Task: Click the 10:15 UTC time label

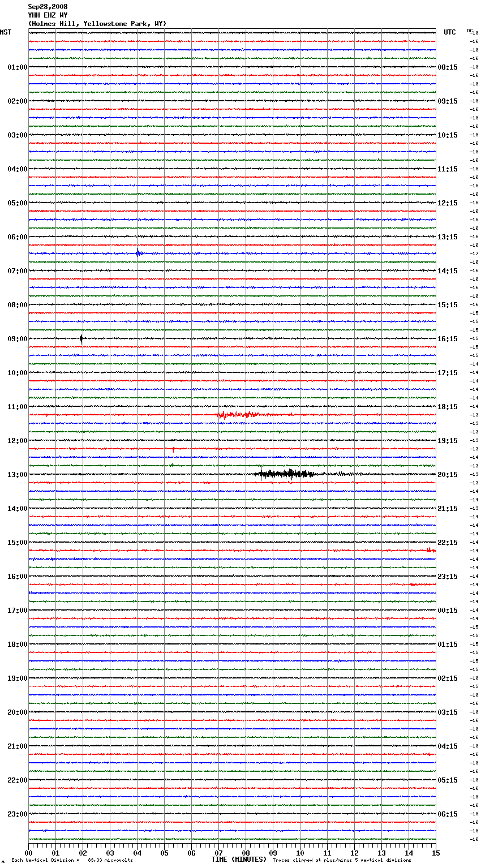Action: 448,135
